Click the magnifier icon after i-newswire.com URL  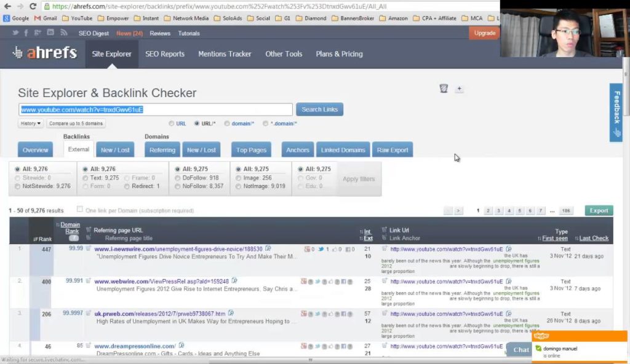(x=268, y=248)
